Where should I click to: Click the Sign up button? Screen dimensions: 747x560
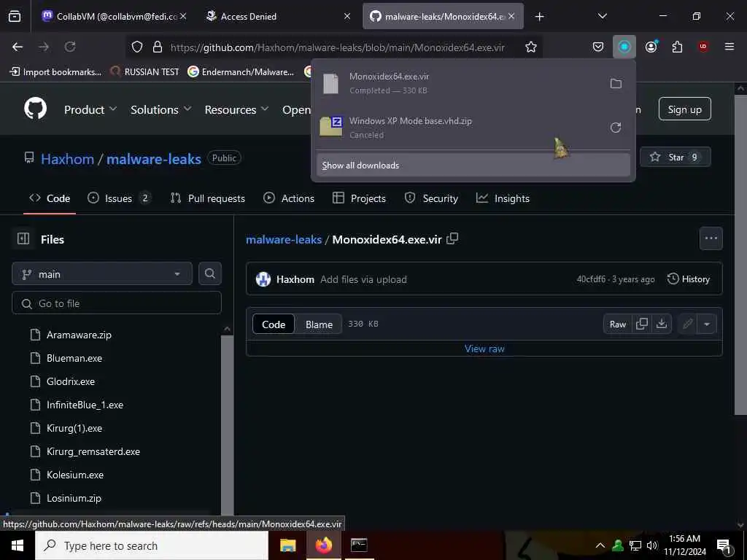(x=684, y=109)
